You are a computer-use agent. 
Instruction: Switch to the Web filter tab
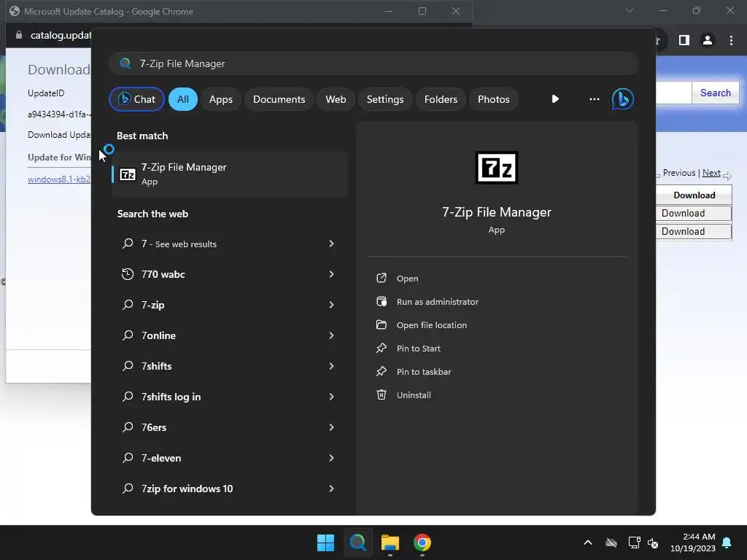point(336,99)
